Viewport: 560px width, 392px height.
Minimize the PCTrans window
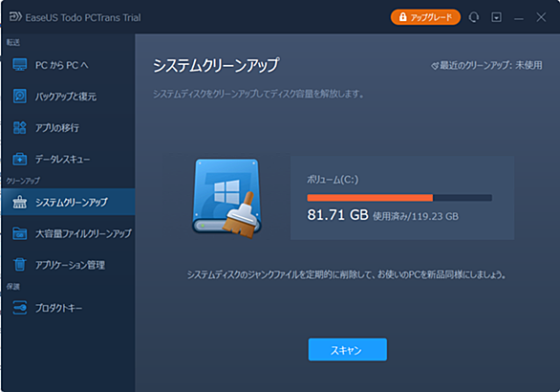pos(519,17)
